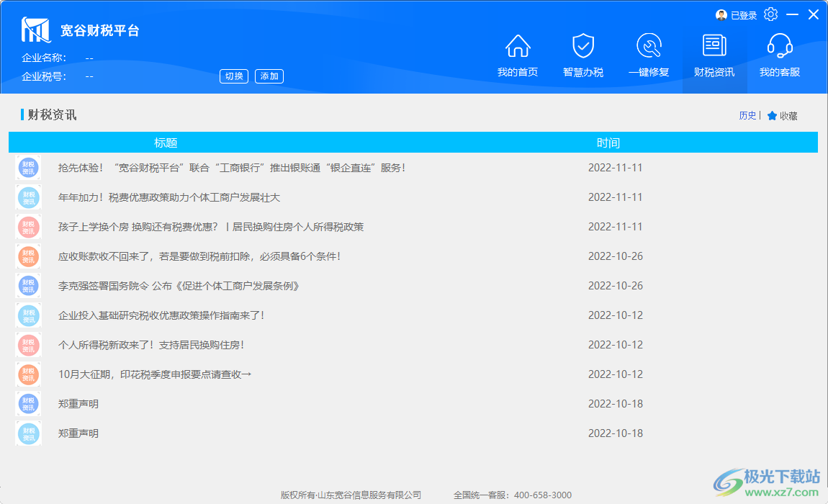Click the 添加 company button
Viewport: 828px width, 504px height.
tap(269, 76)
